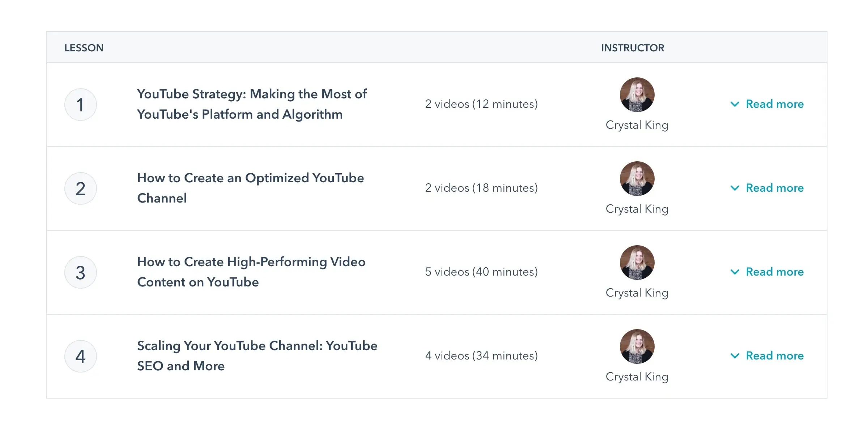This screenshot has height=434, width=868.
Task: Click the LESSON column header
Action: [x=84, y=48]
